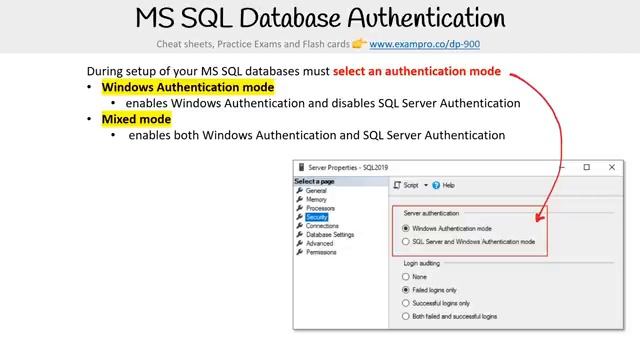Click the Script toolbar button
The height and width of the screenshot is (360, 640).
pyautogui.click(x=406, y=185)
